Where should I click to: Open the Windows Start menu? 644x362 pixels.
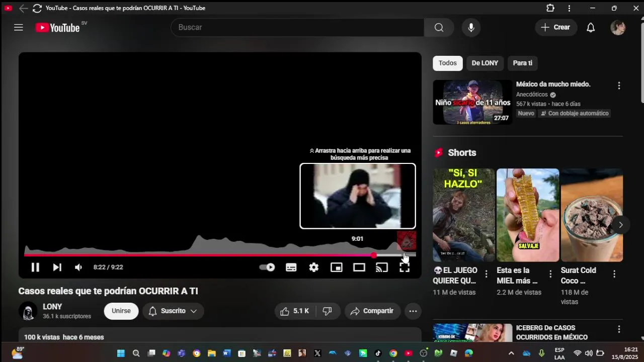121,353
